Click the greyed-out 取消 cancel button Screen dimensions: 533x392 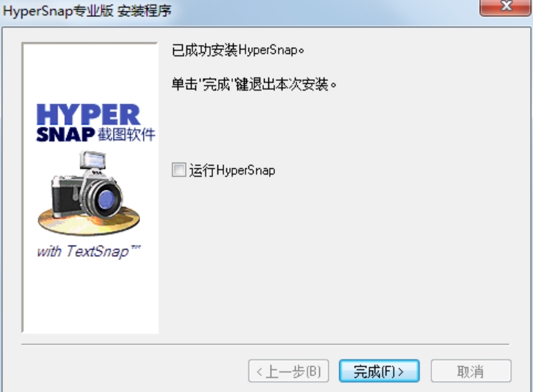471,371
